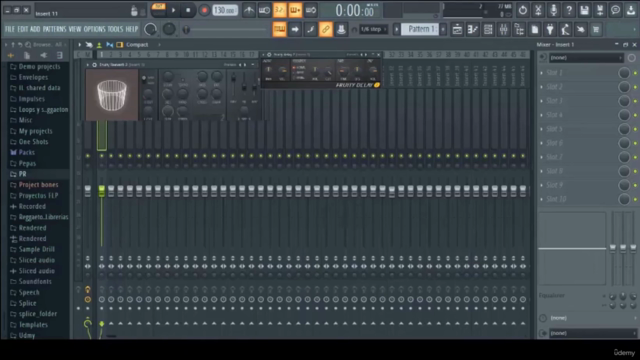Open the Mixer view icon
Screen dimensions: 640x360
point(504,29)
